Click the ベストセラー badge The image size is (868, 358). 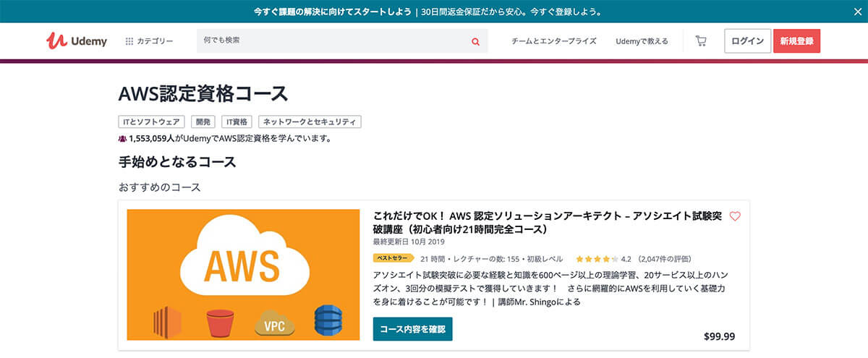(x=393, y=258)
